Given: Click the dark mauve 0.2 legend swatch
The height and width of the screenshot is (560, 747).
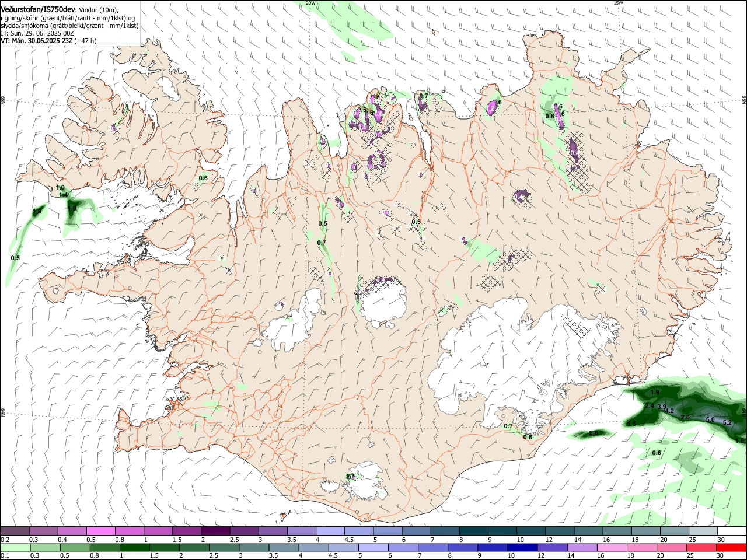Looking at the screenshot, I should coord(15,531).
